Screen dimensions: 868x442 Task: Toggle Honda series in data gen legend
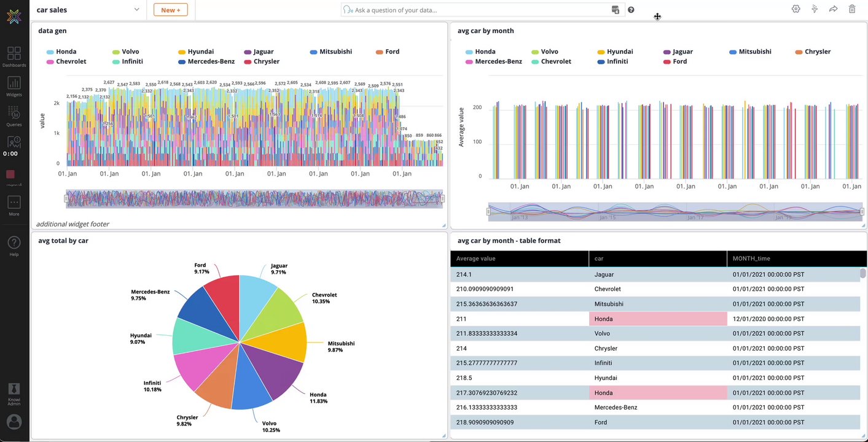click(x=61, y=52)
